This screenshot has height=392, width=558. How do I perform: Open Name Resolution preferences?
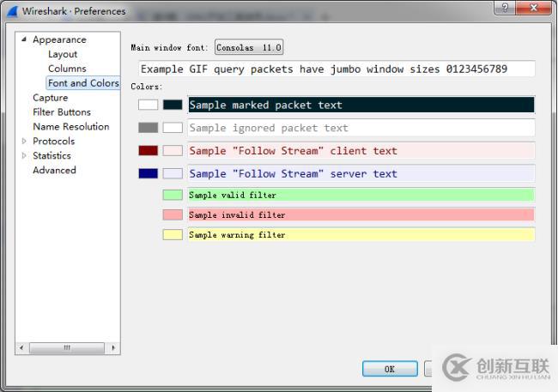point(70,127)
